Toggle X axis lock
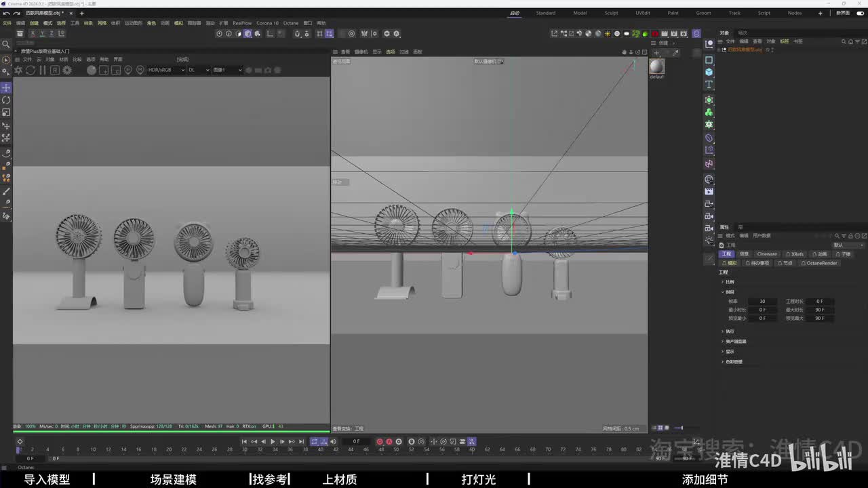The width and height of the screenshot is (868, 488). tap(32, 33)
